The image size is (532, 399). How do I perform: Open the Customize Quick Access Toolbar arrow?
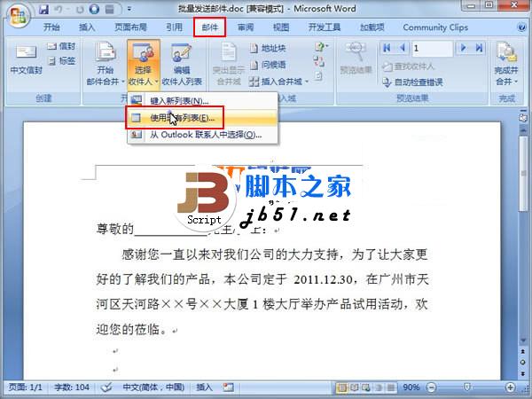tap(129, 9)
